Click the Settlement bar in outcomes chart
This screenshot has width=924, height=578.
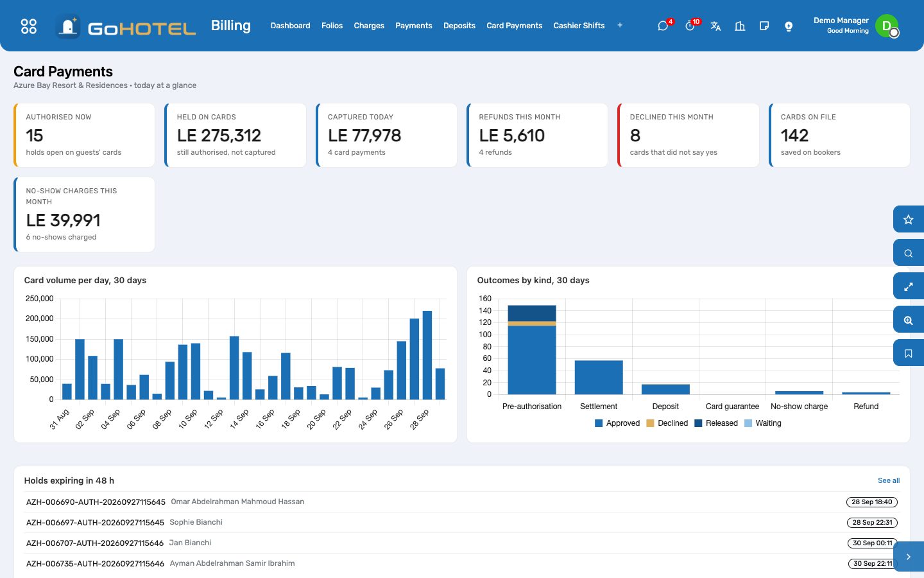coord(599,377)
